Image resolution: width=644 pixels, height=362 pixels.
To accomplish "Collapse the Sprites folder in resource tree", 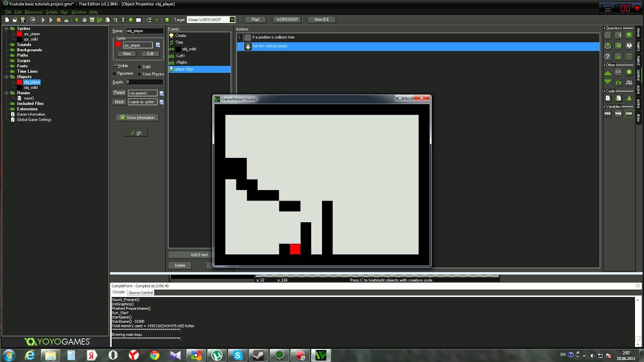I will pyautogui.click(x=6, y=29).
